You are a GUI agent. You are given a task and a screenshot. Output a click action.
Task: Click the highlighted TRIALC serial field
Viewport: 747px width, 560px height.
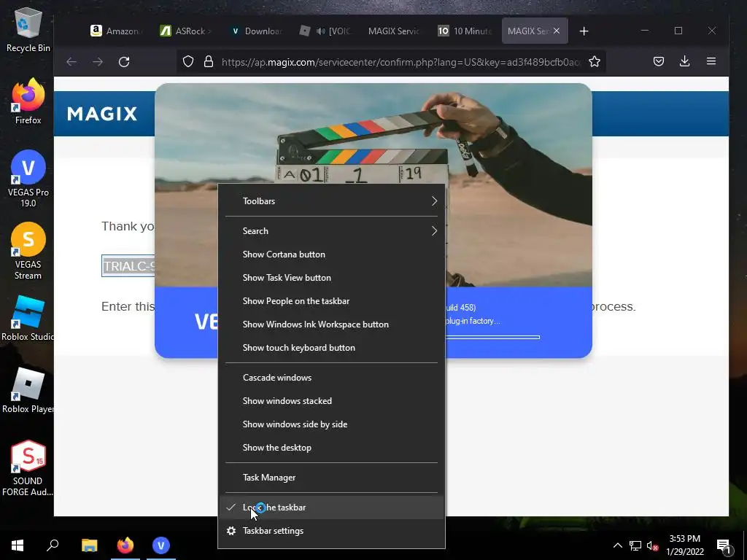pos(128,265)
